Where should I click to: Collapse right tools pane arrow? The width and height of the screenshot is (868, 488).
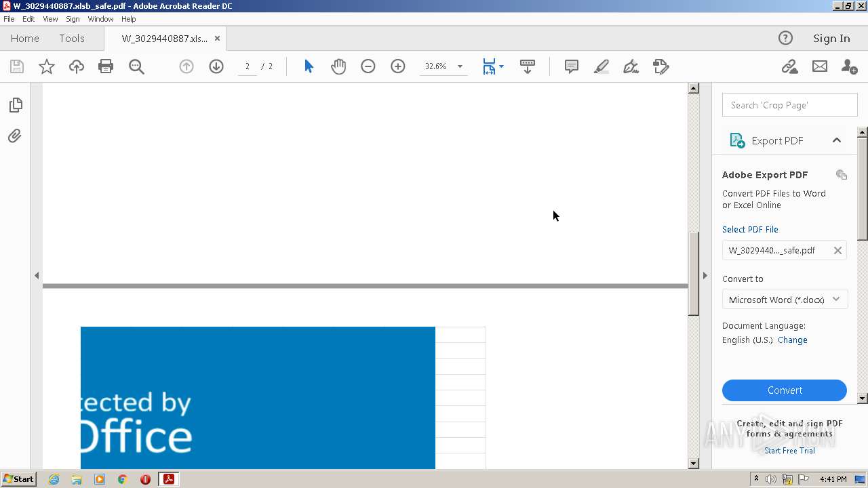[x=705, y=275]
